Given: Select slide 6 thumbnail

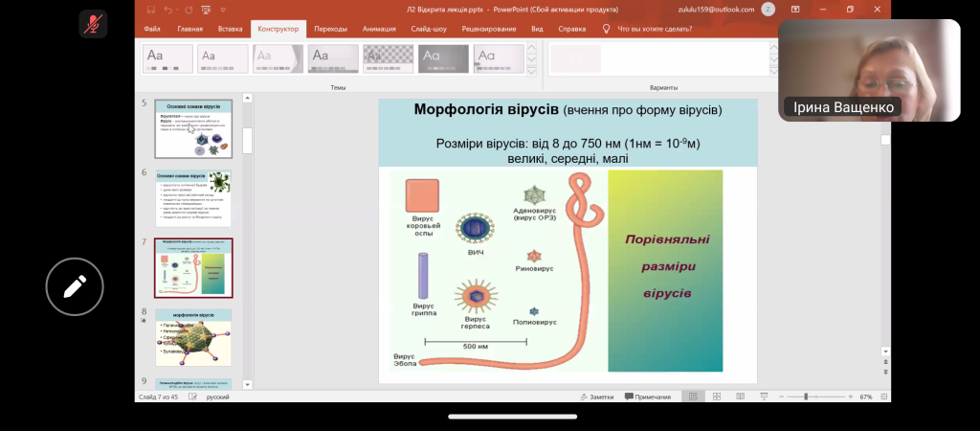Looking at the screenshot, I should [193, 197].
